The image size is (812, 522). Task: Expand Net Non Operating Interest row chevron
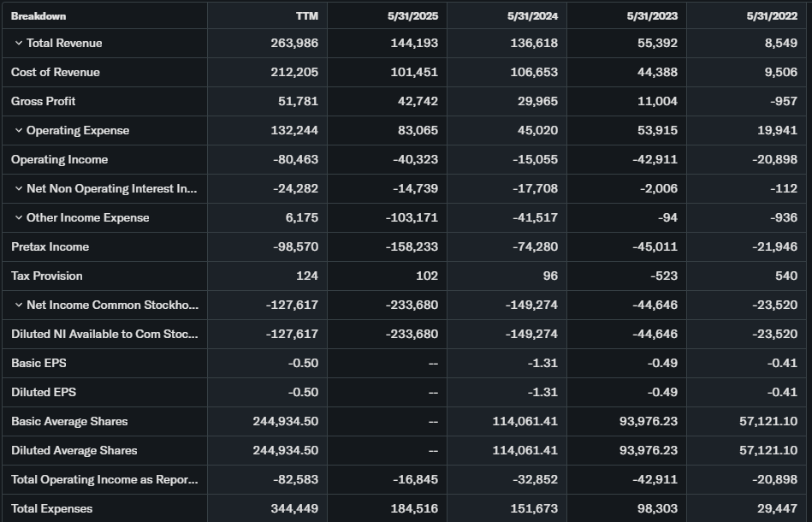(19, 189)
